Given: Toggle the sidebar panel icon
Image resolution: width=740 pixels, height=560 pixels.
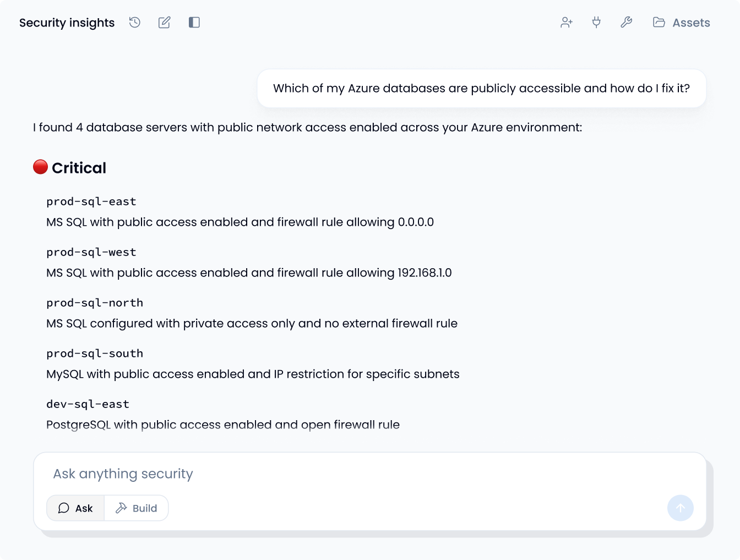Looking at the screenshot, I should click(194, 23).
